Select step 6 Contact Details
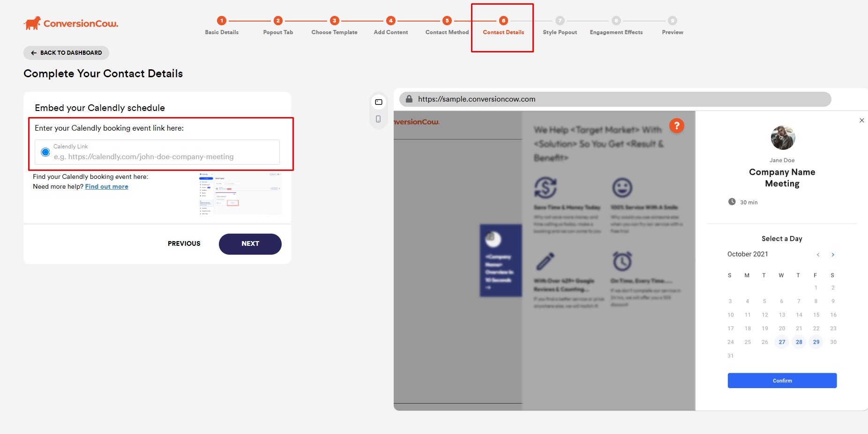 (x=503, y=26)
